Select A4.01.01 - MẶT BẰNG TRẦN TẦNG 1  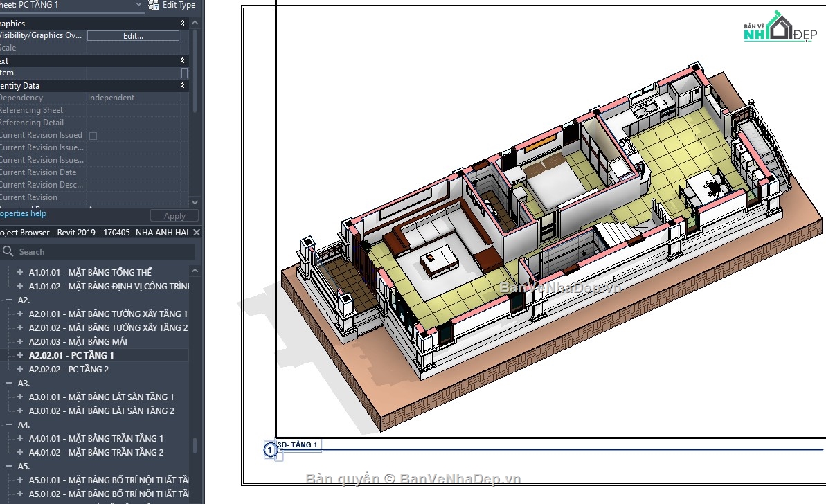[x=96, y=439]
